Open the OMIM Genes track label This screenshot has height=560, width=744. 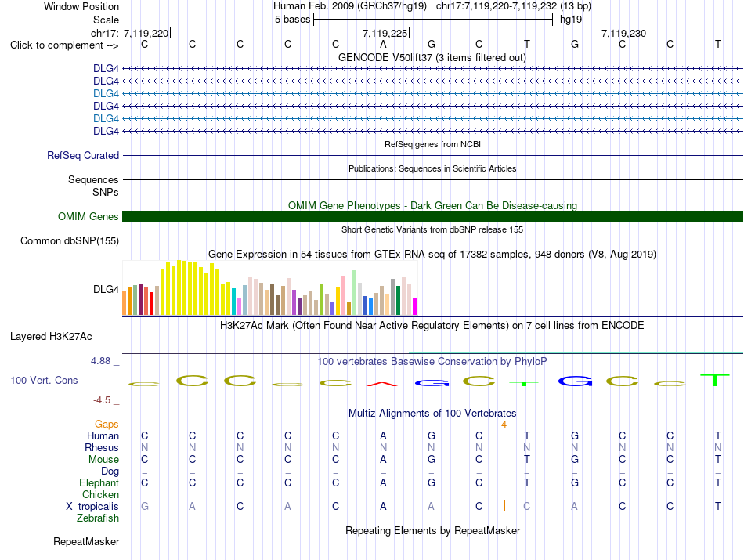[x=88, y=216]
